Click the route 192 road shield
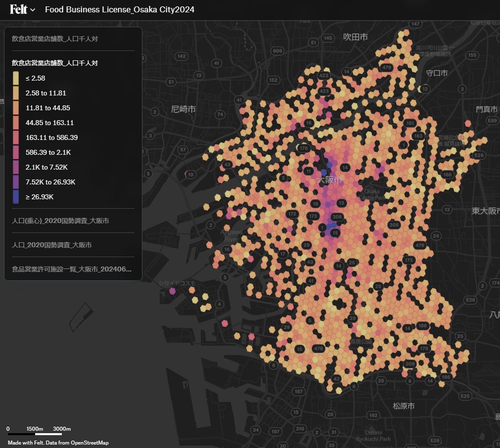Image resolution: width=500 pixels, height=448 pixels. click(x=373, y=415)
